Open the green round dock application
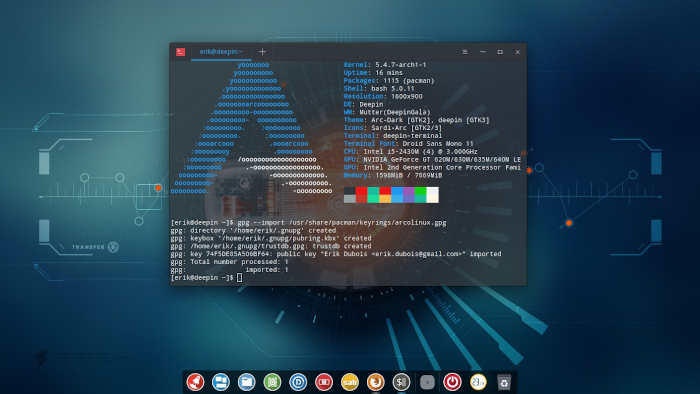This screenshot has width=700, height=394. pyautogui.click(x=272, y=382)
